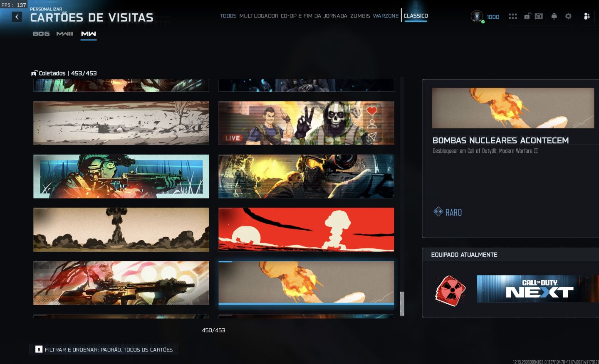The height and width of the screenshot is (364, 599).
Task: Open the player prestige emblem profile
Action: [477, 16]
